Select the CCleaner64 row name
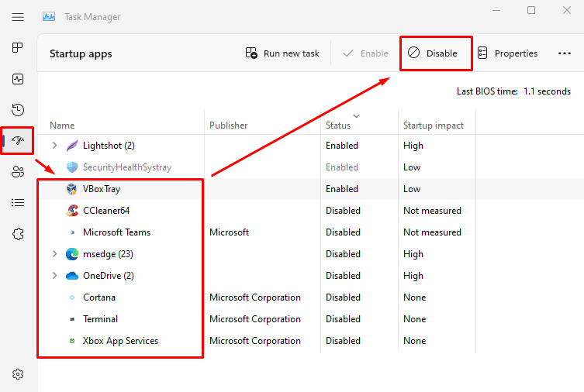This screenshot has height=392, width=584. point(106,211)
